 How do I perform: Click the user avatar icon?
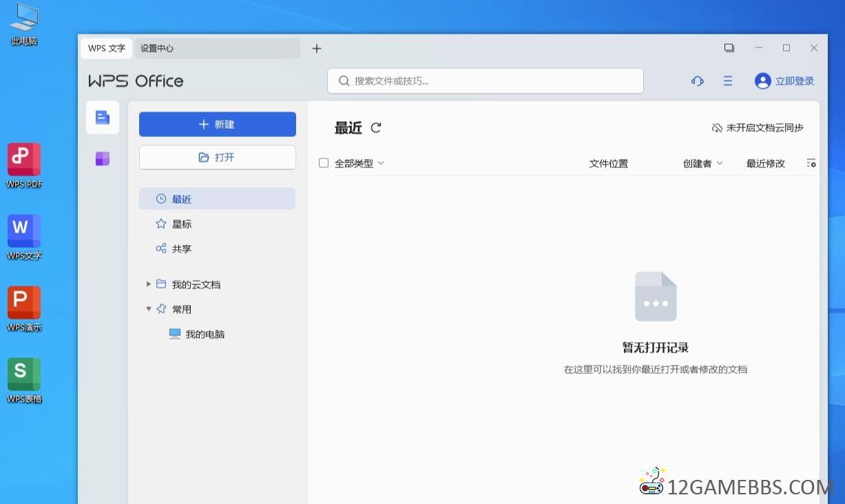tap(762, 81)
